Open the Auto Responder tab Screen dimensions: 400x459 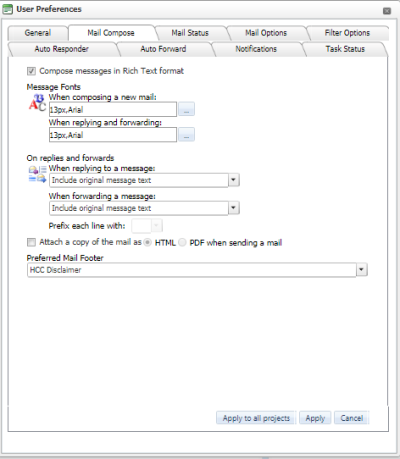(x=62, y=49)
